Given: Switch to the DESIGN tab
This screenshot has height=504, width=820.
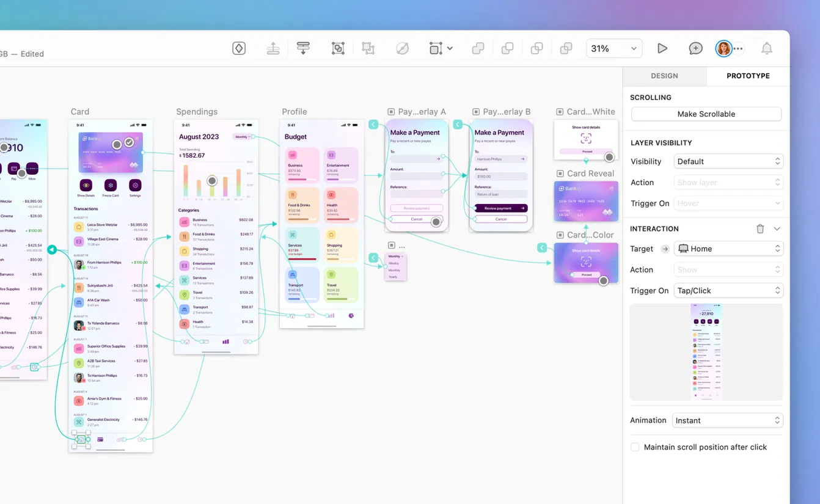Looking at the screenshot, I should point(664,76).
